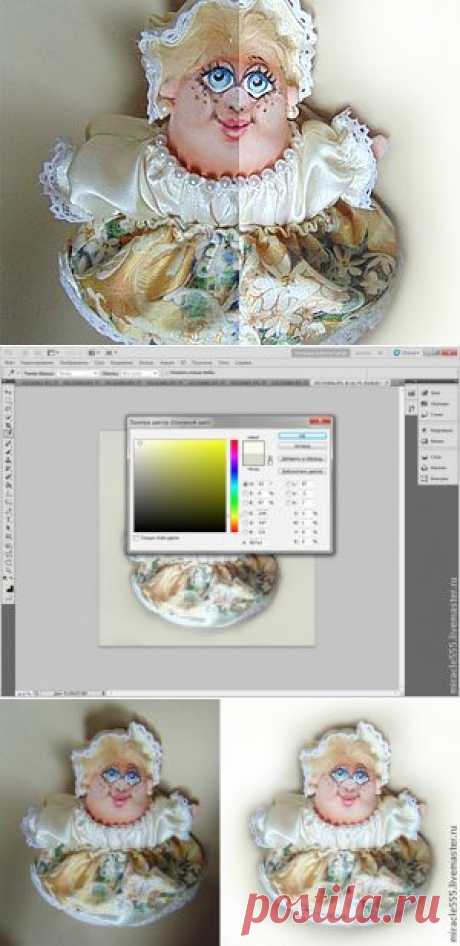Viewport: 460px width, 946px height.
Task: Select the R (red) radio button
Action: pyautogui.click(x=246, y=515)
